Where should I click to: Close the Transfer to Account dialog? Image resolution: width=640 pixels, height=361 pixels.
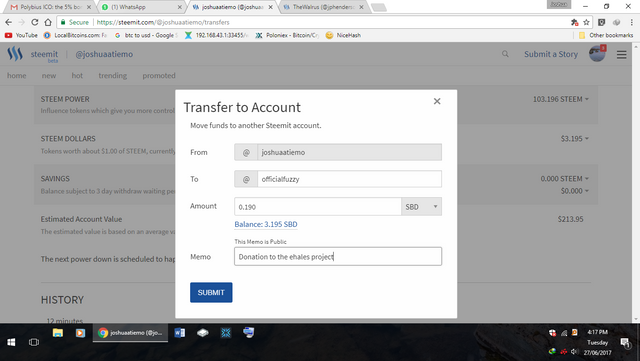point(437,101)
